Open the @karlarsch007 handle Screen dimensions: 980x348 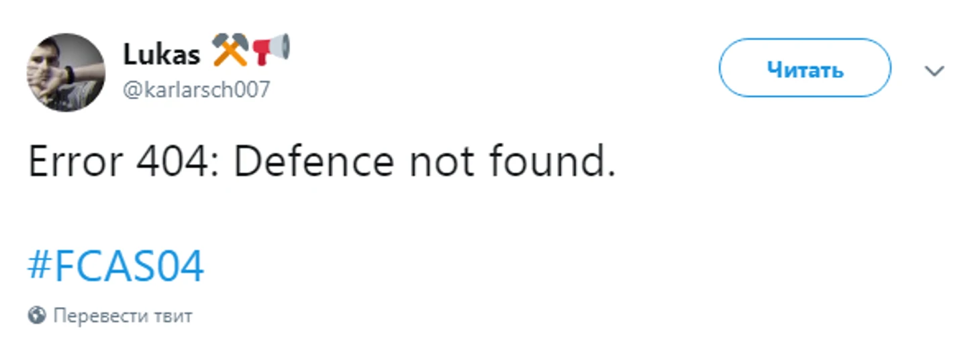click(196, 89)
